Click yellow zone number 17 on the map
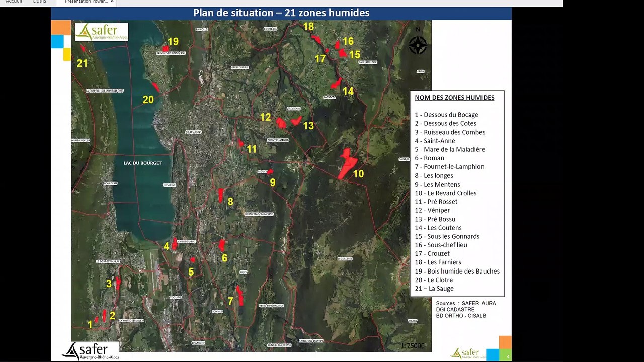Viewport: 644px width, 362px height. (320, 59)
